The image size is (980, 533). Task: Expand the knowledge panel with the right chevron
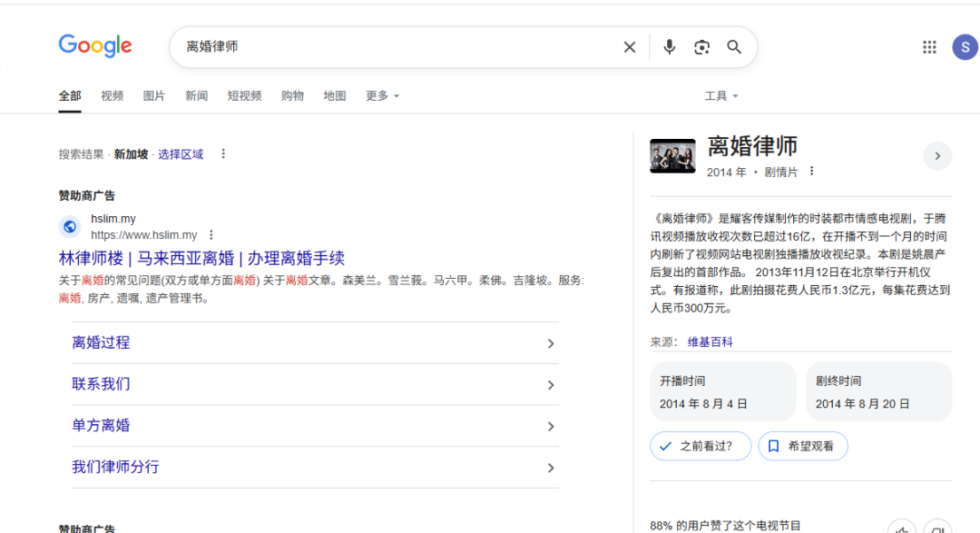(x=937, y=156)
